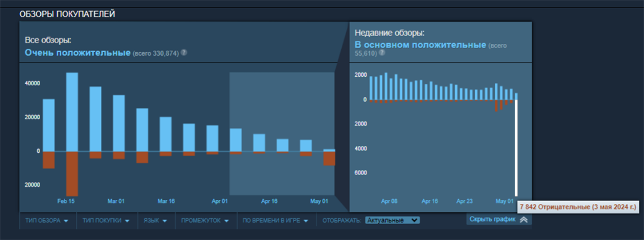The width and height of the screenshot is (644, 240).
Task: Click the 40000 axis value on left chart
Action: click(32, 84)
